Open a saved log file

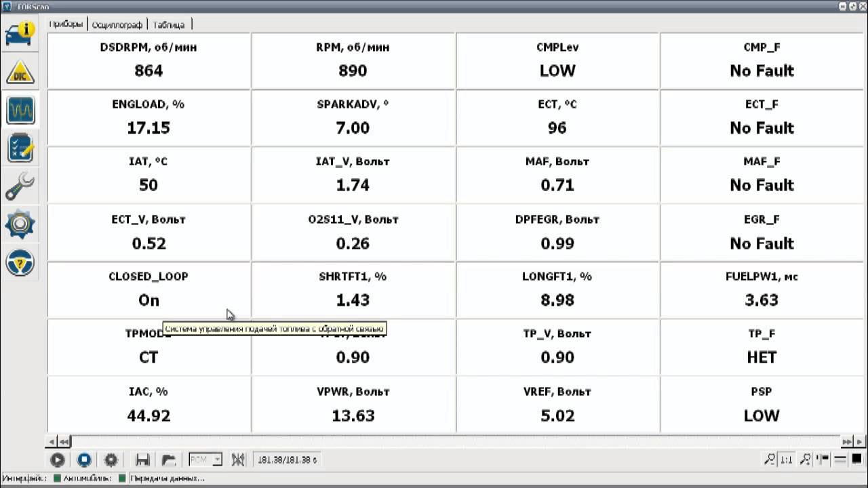click(169, 460)
